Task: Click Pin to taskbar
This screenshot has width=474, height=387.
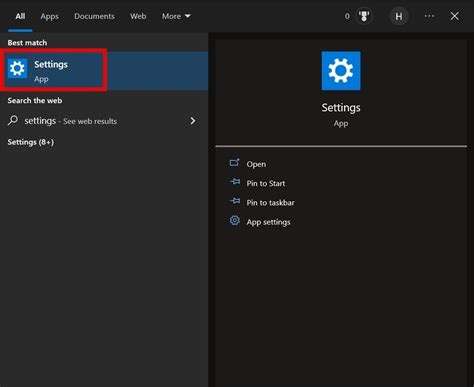Action: tap(270, 203)
